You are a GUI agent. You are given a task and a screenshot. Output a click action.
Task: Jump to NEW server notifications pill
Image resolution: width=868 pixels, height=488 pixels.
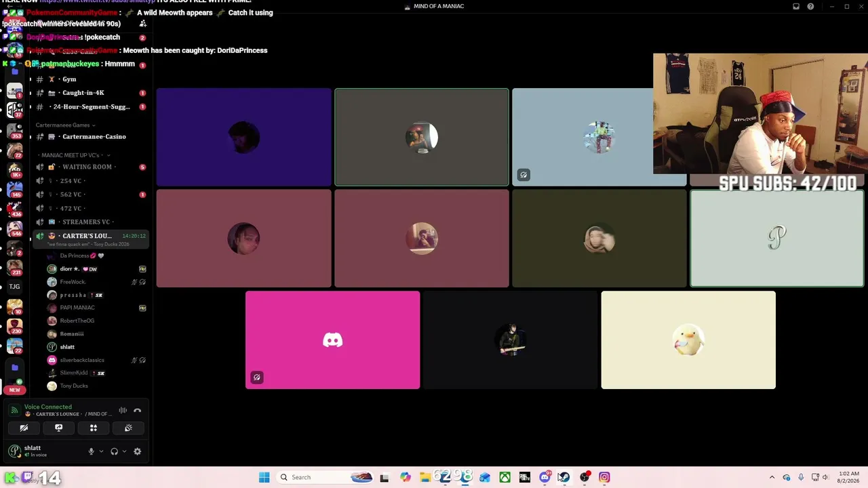tap(14, 390)
